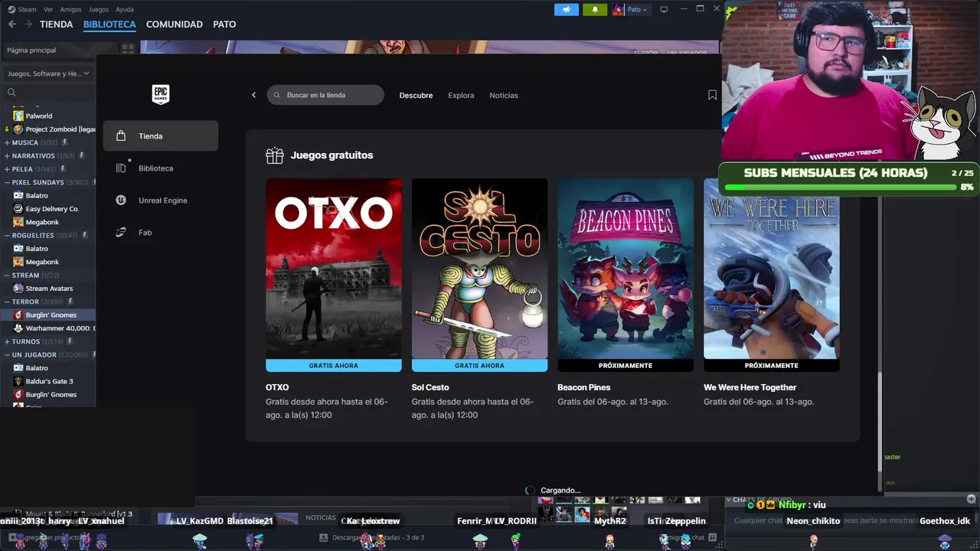Switch to Steam's TIENDA section
Viewport: 980px width, 551px height.
click(x=57, y=24)
